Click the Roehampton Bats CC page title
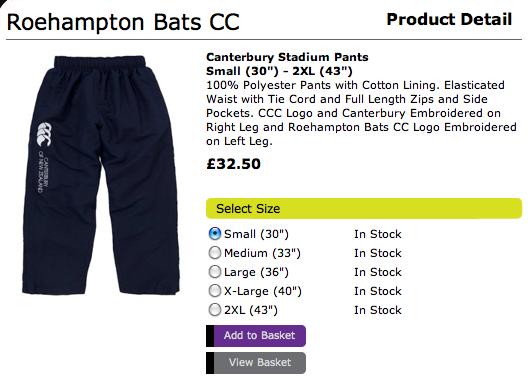Viewport: 528px width, 383px height. click(x=123, y=22)
